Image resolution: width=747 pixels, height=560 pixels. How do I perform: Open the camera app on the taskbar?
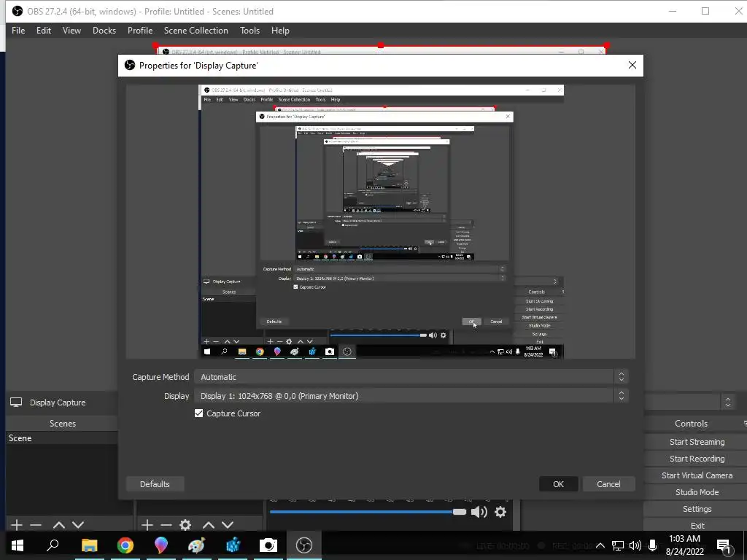(268, 545)
